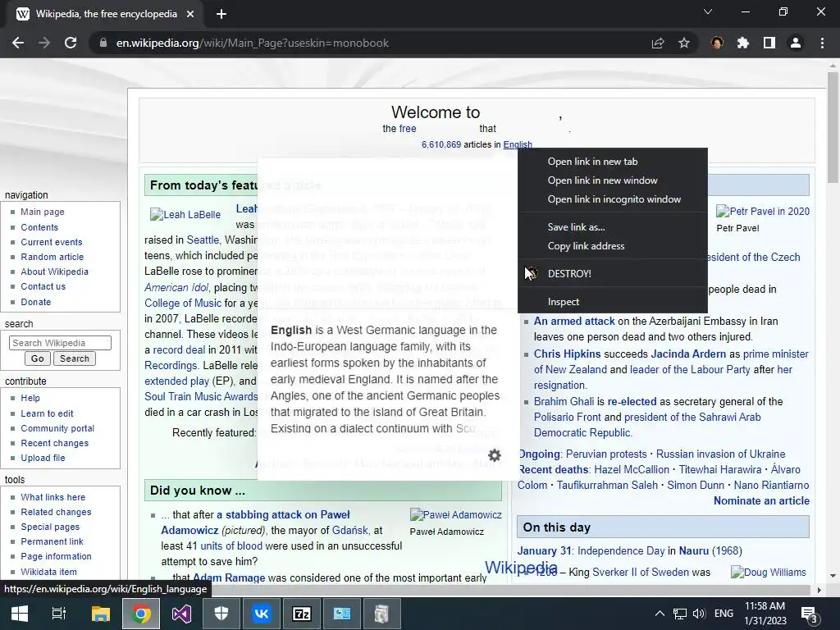Select Open link in new tab

point(612,162)
